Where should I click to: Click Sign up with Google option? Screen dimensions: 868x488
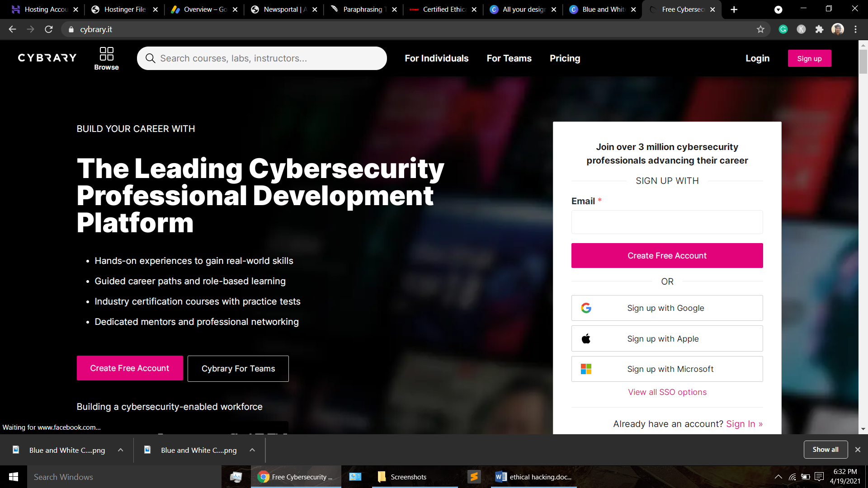(667, 307)
